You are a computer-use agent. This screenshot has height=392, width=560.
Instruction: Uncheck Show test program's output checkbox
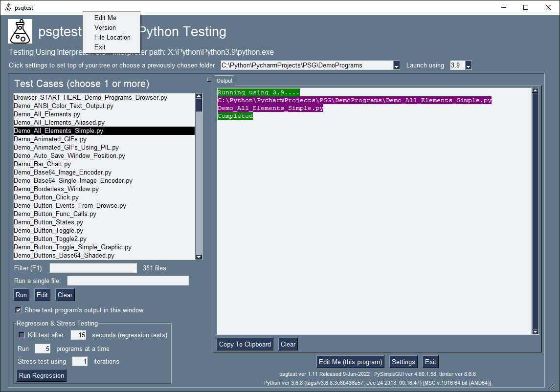click(19, 310)
